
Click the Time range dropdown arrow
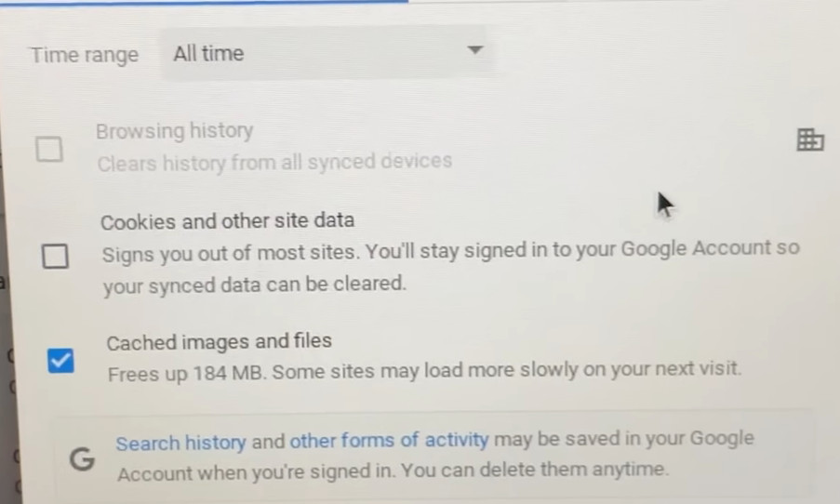pyautogui.click(x=475, y=50)
